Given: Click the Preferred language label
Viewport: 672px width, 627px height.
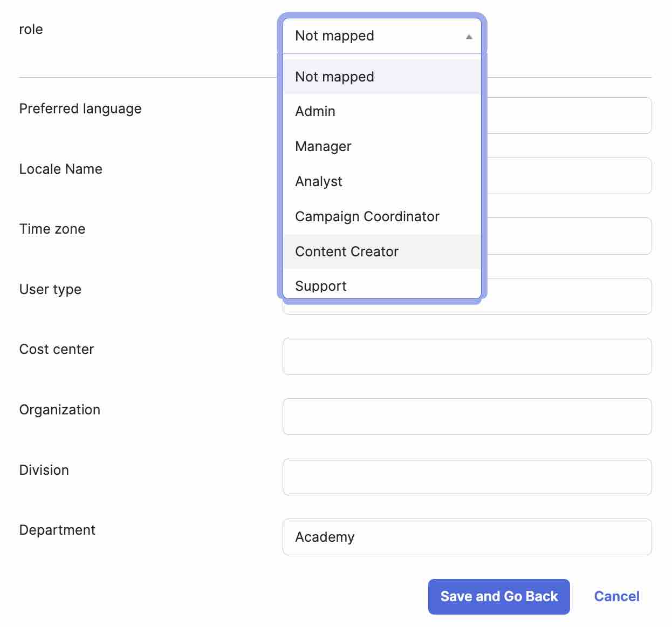Looking at the screenshot, I should pyautogui.click(x=80, y=109).
